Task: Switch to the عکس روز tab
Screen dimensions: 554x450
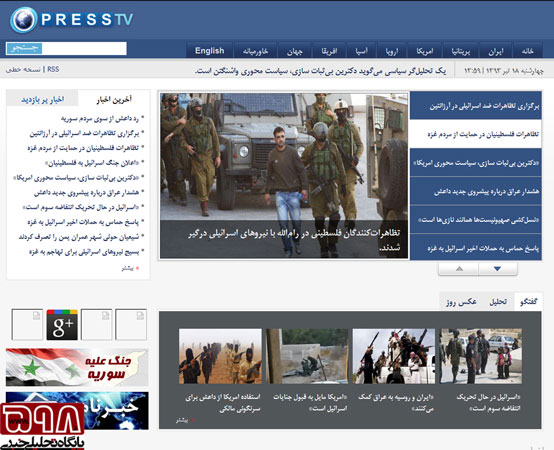Action: (x=461, y=302)
